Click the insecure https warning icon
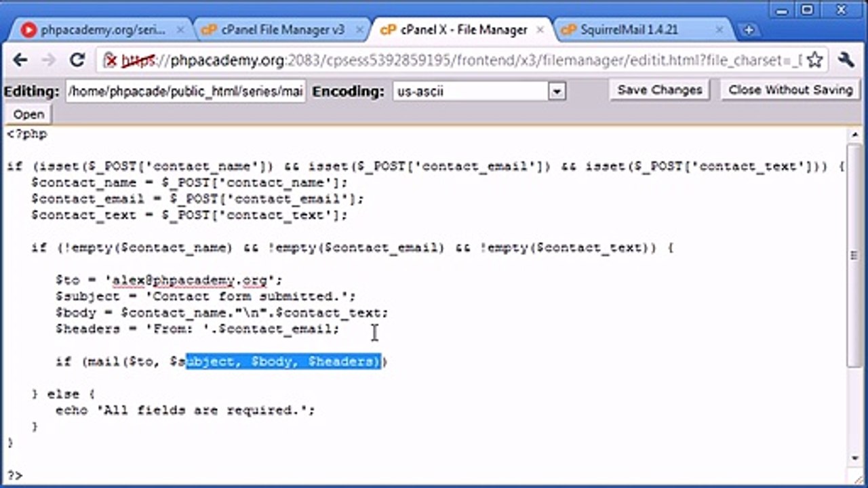Viewport: 868px width, 488px height. [111, 60]
